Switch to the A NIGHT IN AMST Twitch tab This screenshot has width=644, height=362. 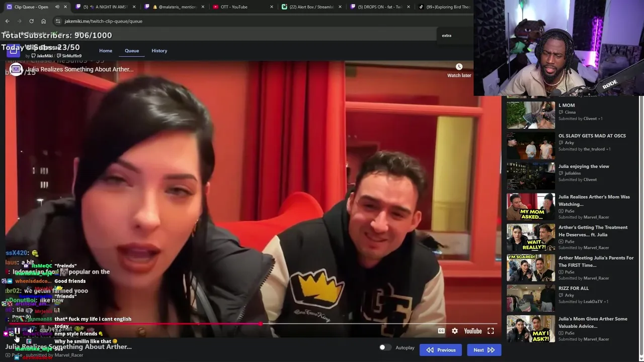[105, 7]
